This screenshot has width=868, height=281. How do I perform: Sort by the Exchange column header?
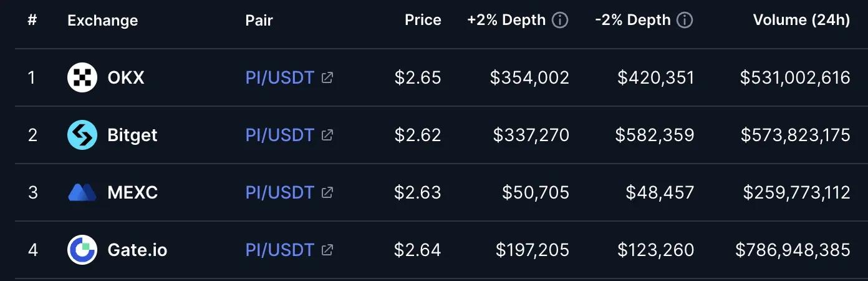point(102,20)
